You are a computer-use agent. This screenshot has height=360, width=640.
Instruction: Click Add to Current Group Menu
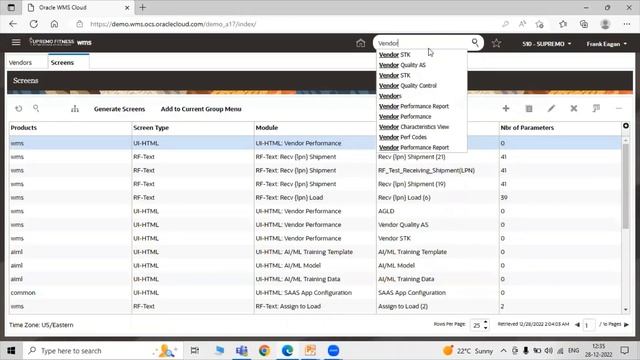(x=201, y=109)
